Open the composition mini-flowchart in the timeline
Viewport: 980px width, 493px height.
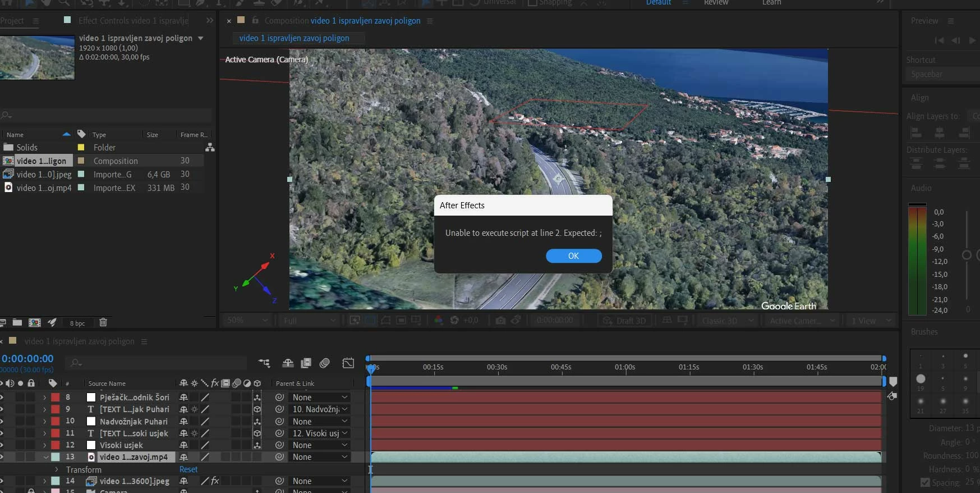point(264,363)
